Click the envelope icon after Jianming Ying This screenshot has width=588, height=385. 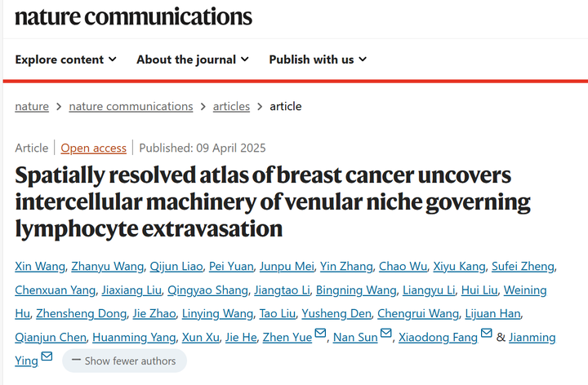pyautogui.click(x=47, y=357)
